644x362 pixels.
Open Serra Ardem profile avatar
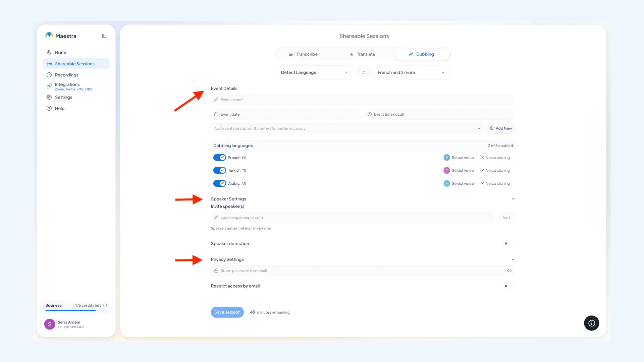(50, 324)
